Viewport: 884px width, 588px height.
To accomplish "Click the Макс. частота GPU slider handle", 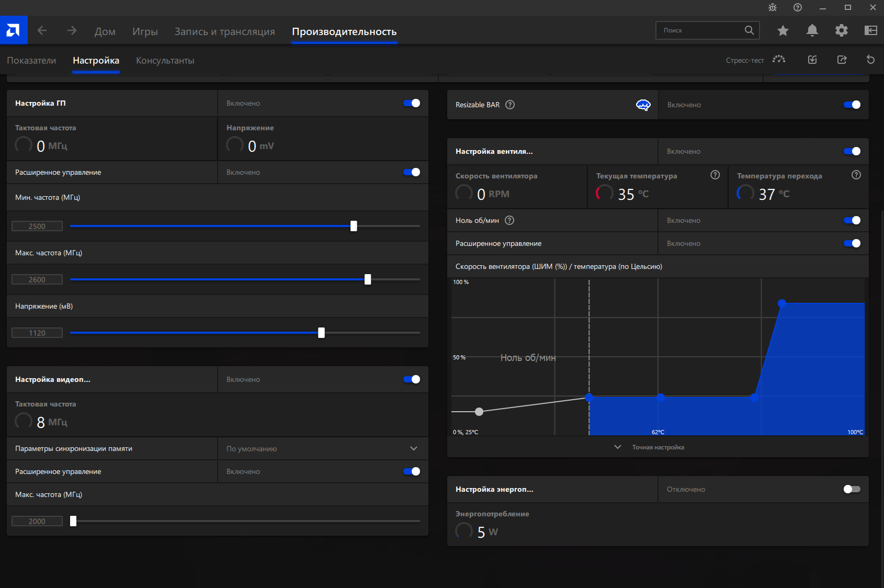I will [x=368, y=279].
